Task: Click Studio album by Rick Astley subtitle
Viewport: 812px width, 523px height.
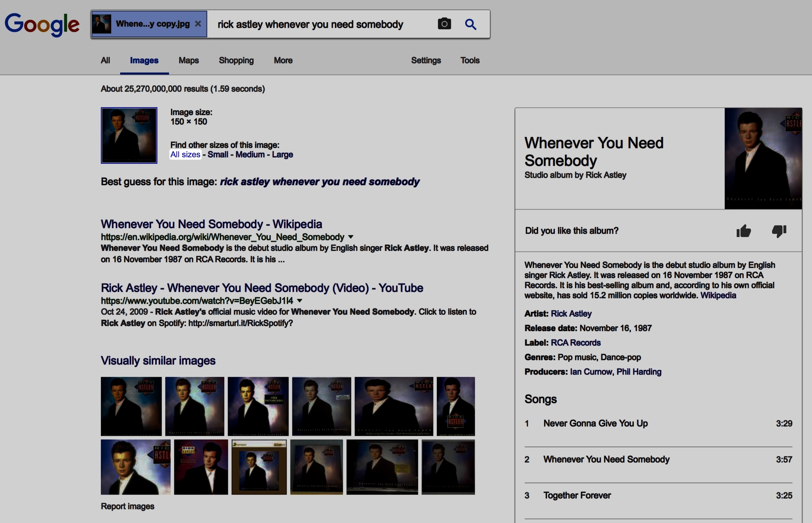Action: pos(576,175)
